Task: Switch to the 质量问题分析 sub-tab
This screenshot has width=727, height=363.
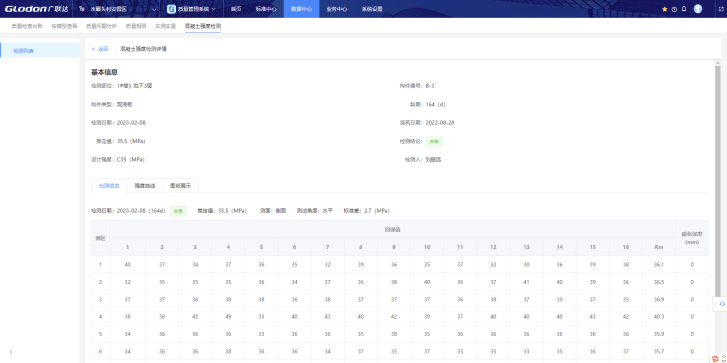Action: [102, 26]
